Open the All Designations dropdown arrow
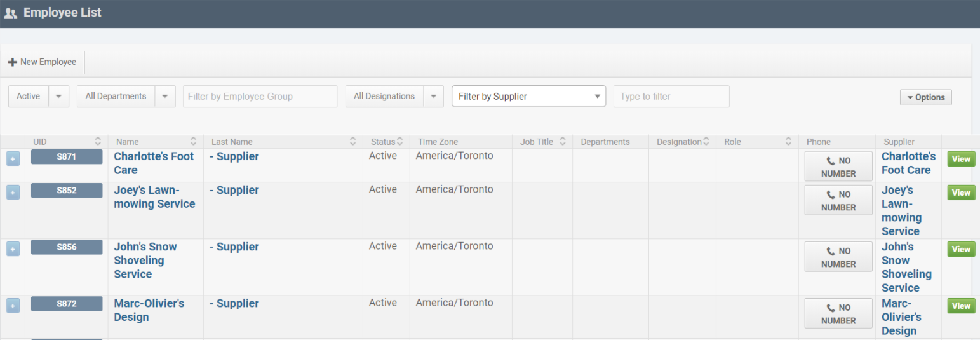 coord(433,97)
